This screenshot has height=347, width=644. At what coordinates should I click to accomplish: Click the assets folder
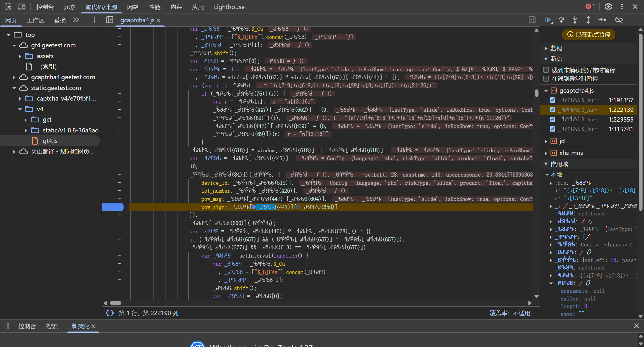click(x=45, y=56)
